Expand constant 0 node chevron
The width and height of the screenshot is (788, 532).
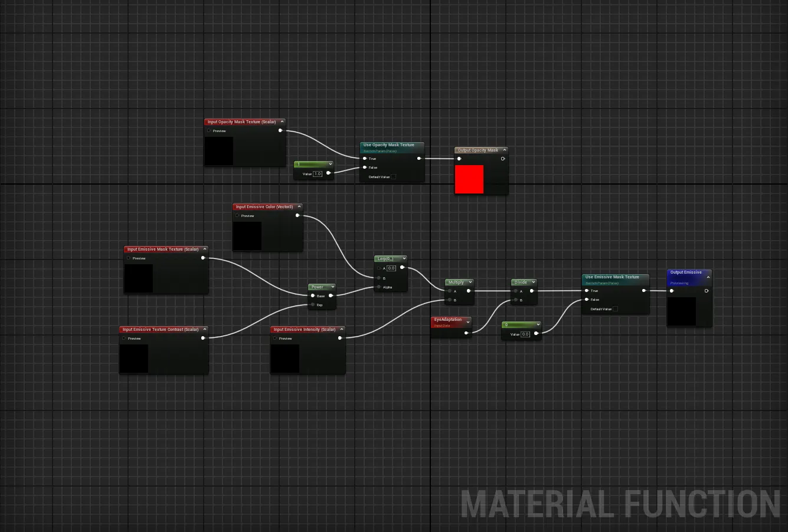click(538, 324)
